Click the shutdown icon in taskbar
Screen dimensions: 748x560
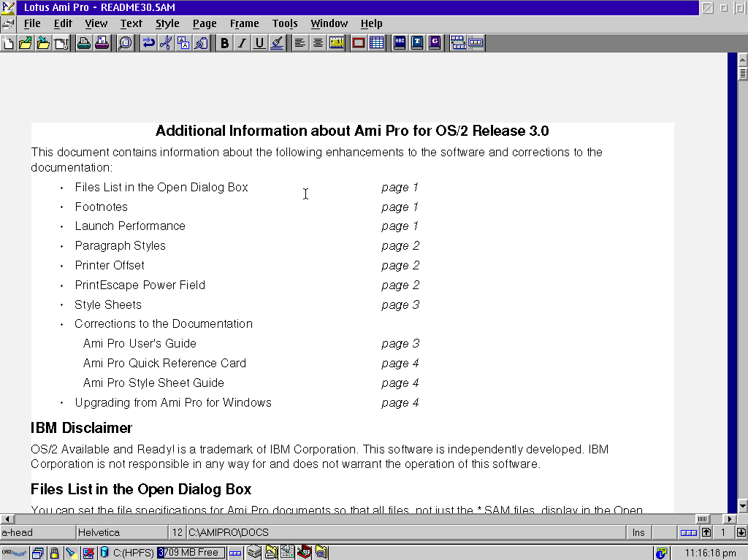tap(88, 553)
